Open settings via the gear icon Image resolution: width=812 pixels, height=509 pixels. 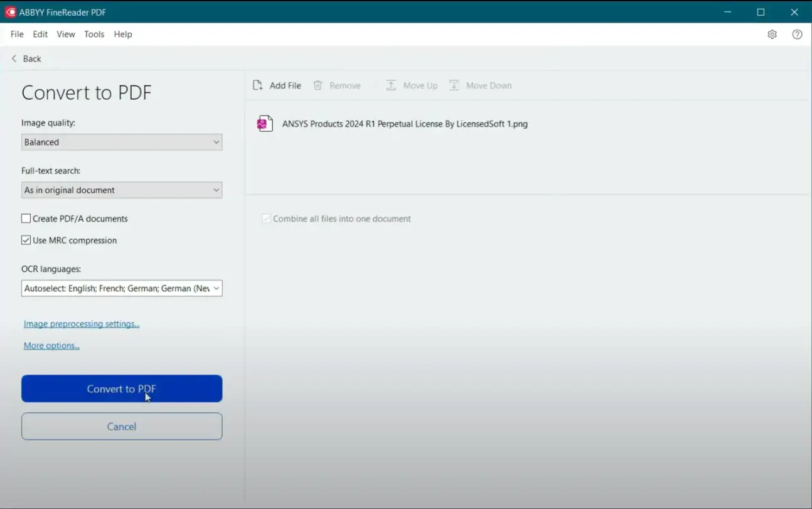[x=772, y=35]
